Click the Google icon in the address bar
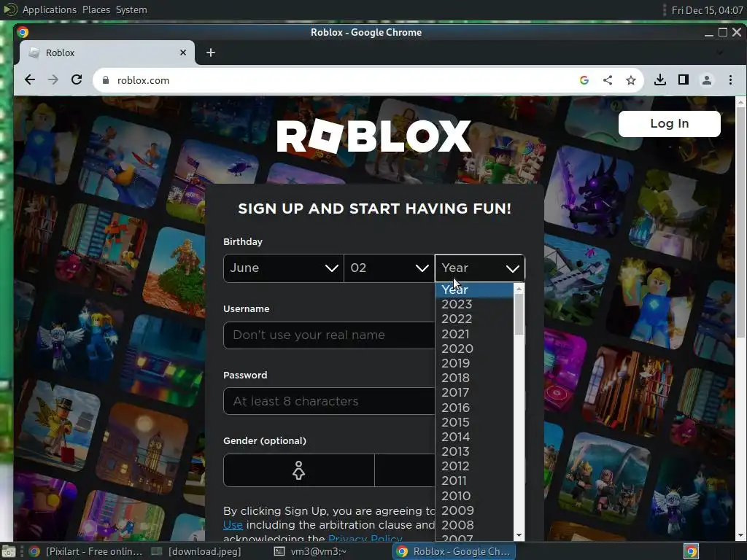The image size is (747, 560). pos(584,80)
